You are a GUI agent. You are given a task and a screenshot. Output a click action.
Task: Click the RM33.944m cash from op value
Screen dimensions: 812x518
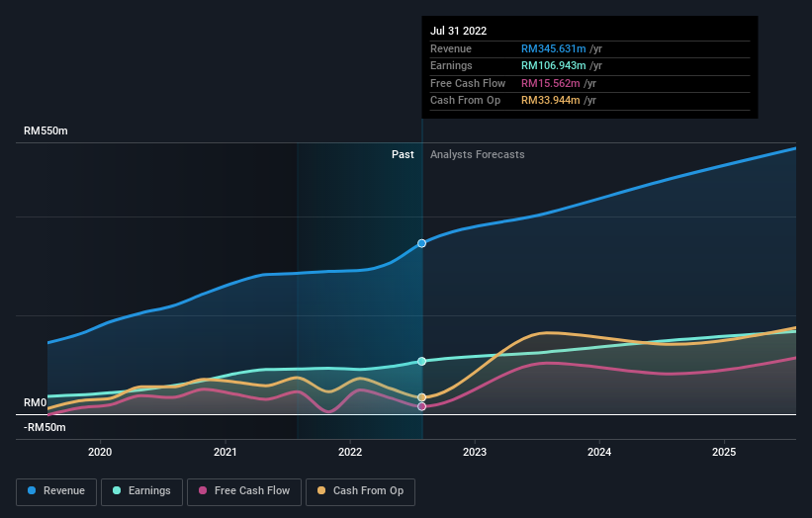(551, 101)
